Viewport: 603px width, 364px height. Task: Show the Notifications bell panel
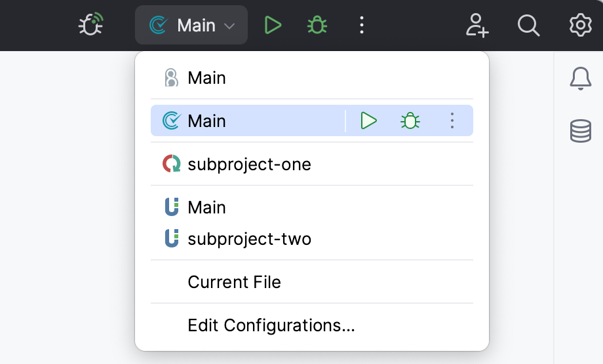coord(580,79)
